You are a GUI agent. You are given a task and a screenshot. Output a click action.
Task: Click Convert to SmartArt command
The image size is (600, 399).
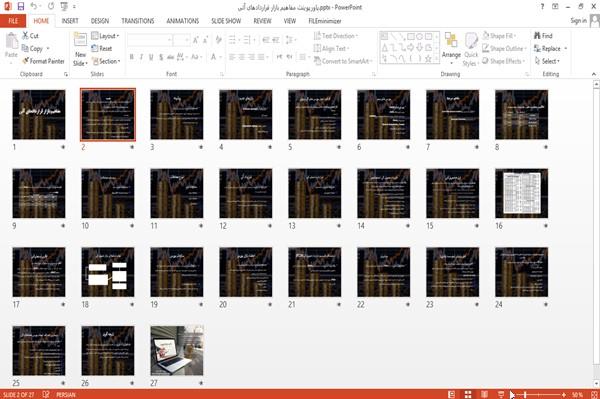point(342,61)
